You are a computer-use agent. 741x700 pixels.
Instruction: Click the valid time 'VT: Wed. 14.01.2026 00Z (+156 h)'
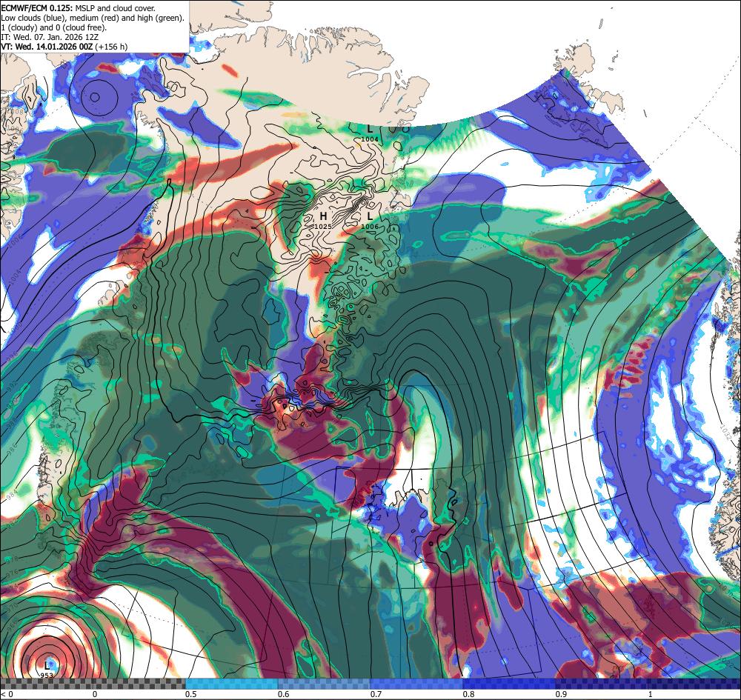64,47
